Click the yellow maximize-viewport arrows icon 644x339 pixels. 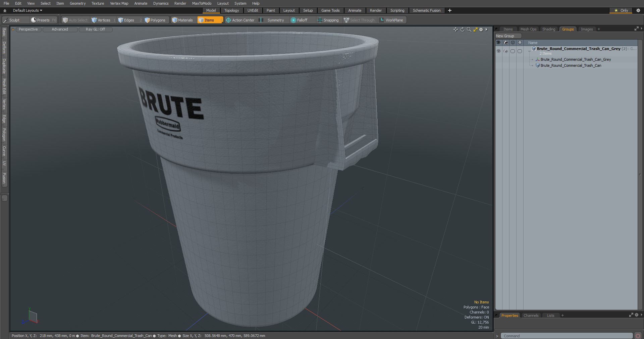click(x=475, y=30)
